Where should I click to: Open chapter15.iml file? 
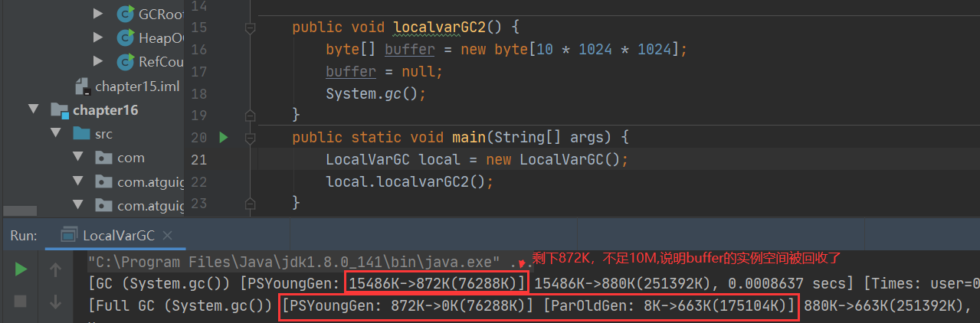[x=138, y=86]
